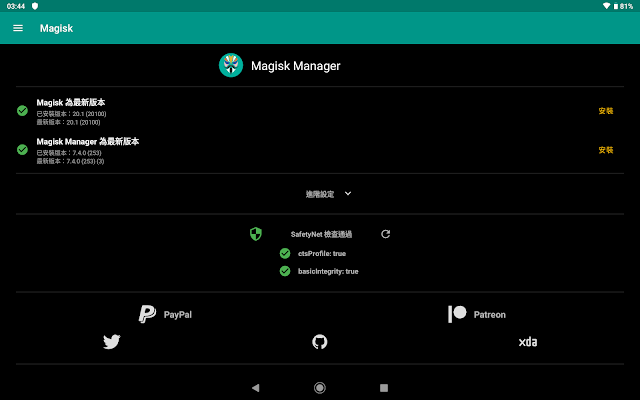
Task: Select Magisk latest version 20.1 (20100) line
Action: (x=68, y=122)
